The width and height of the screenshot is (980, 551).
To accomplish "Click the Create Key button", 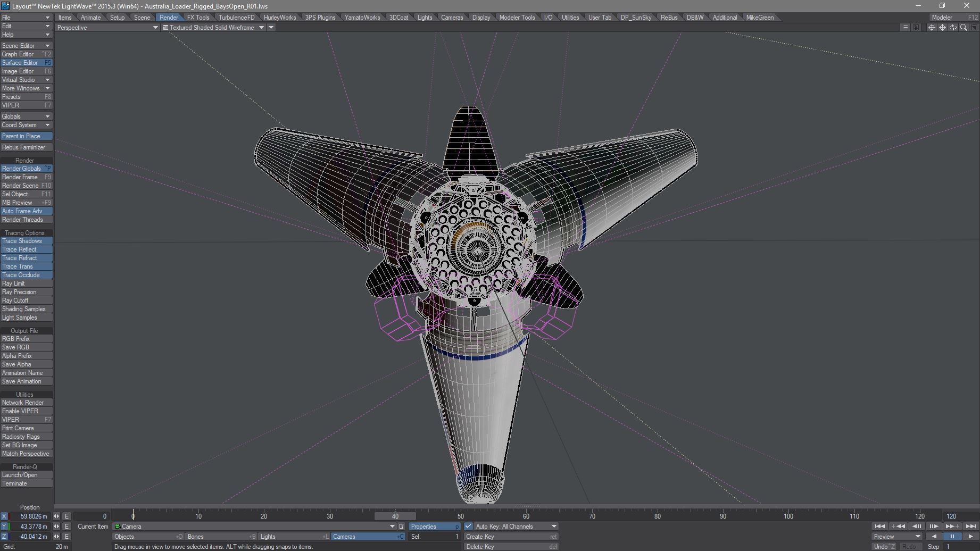I will pos(511,537).
